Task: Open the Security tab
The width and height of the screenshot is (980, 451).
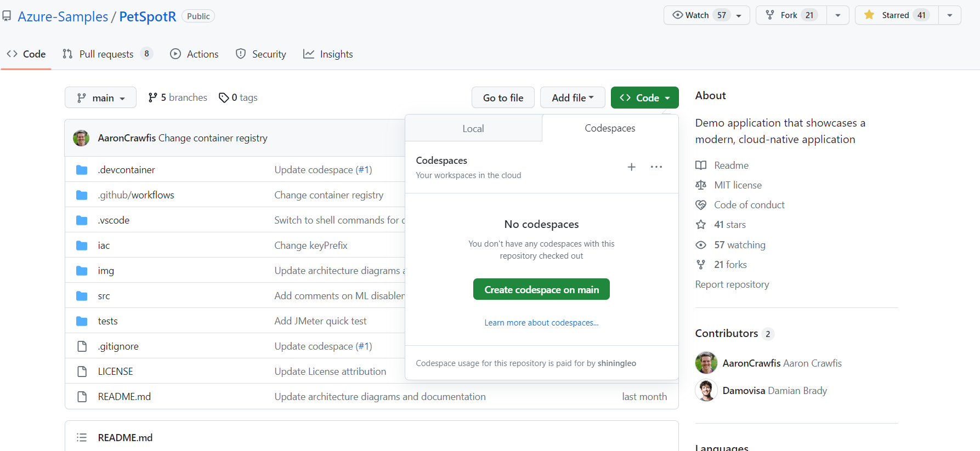Action: coord(260,54)
